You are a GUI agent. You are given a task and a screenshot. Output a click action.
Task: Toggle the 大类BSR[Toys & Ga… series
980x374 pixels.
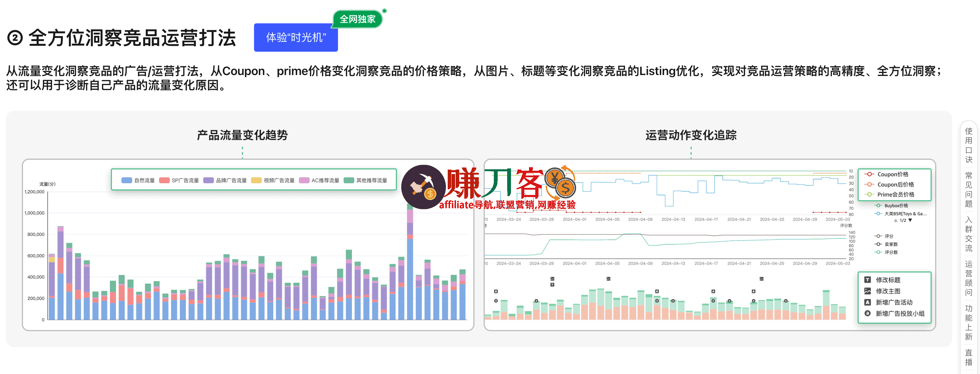(x=901, y=214)
